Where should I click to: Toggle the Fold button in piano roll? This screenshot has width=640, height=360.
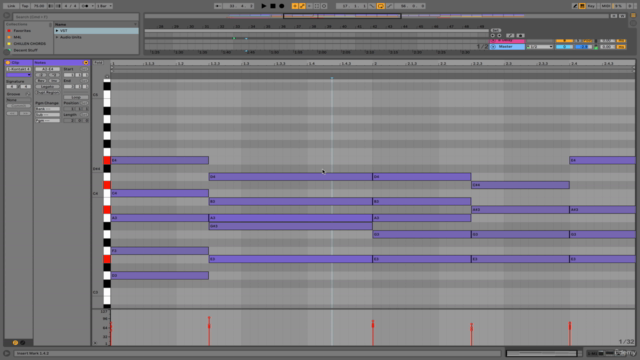(98, 62)
